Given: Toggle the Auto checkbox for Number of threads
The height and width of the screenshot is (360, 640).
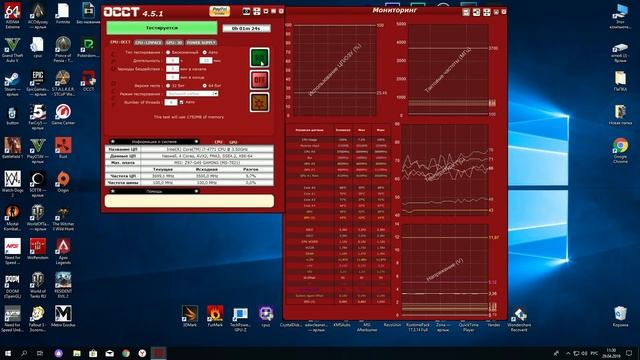Looking at the screenshot, I should pos(182,102).
